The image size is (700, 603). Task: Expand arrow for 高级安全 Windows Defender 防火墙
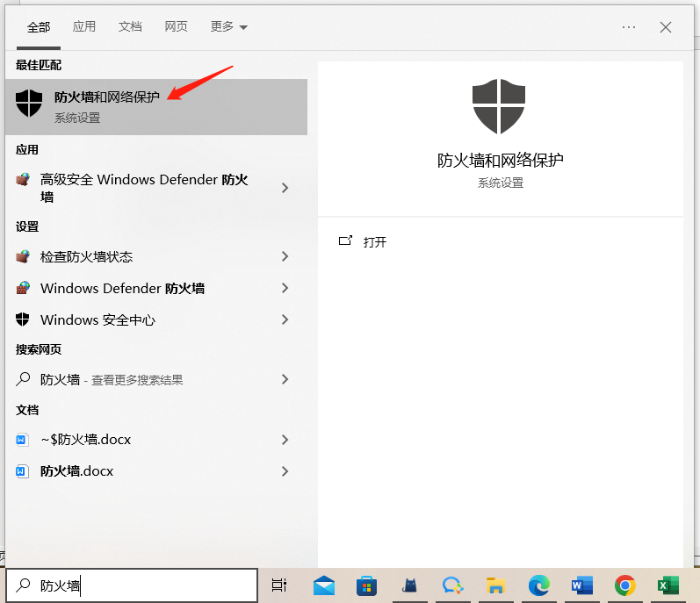click(285, 188)
